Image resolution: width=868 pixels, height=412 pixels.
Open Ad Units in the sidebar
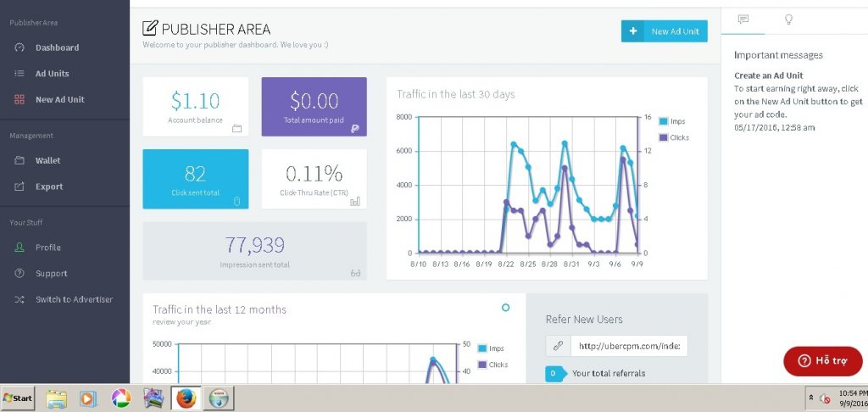[x=52, y=74]
